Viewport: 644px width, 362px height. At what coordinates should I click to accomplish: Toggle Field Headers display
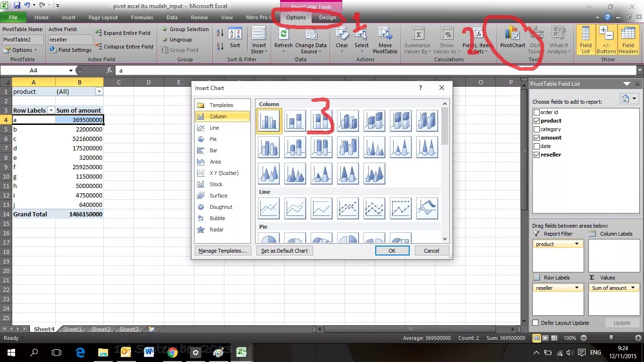(628, 40)
